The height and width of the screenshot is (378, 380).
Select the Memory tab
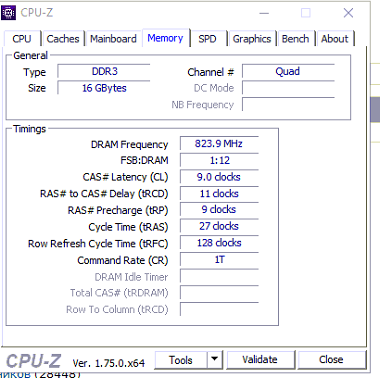point(165,38)
